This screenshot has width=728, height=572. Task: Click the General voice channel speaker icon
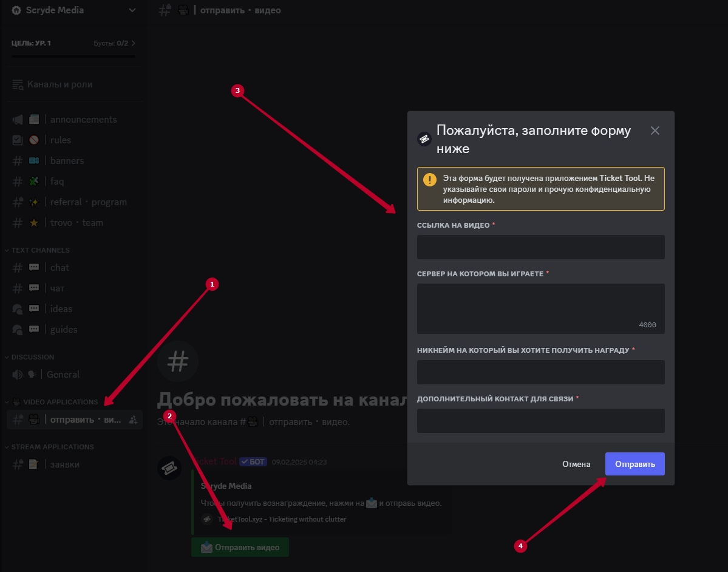pyautogui.click(x=18, y=375)
